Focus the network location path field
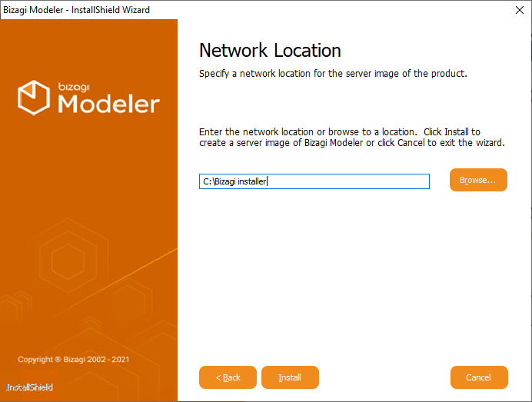 click(314, 181)
